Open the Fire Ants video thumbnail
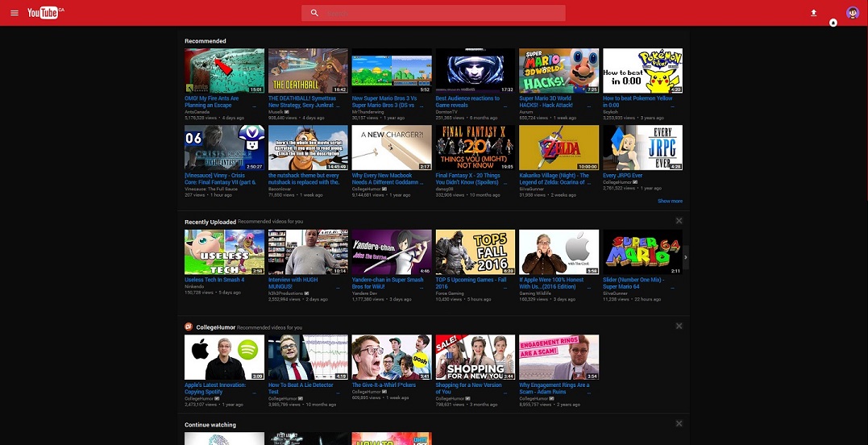The height and width of the screenshot is (445, 868). pyautogui.click(x=224, y=70)
